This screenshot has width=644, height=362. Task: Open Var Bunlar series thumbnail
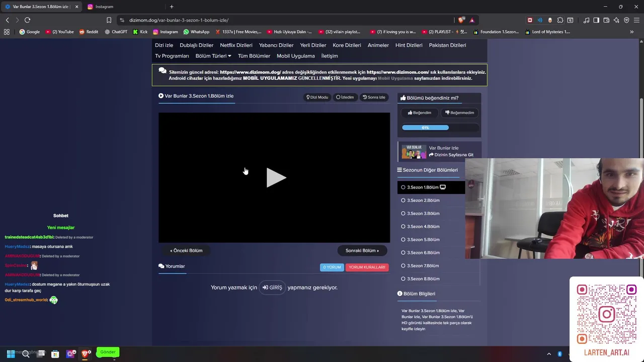pyautogui.click(x=414, y=152)
